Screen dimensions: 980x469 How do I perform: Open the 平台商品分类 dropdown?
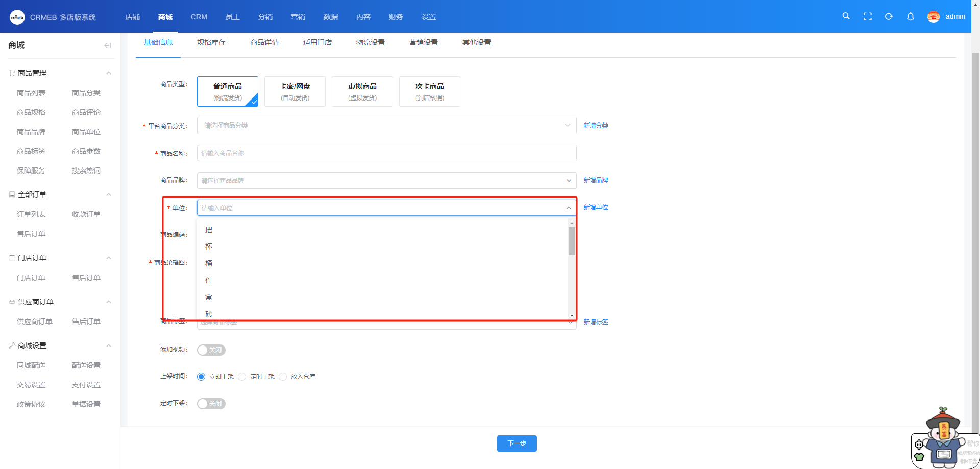click(x=386, y=126)
